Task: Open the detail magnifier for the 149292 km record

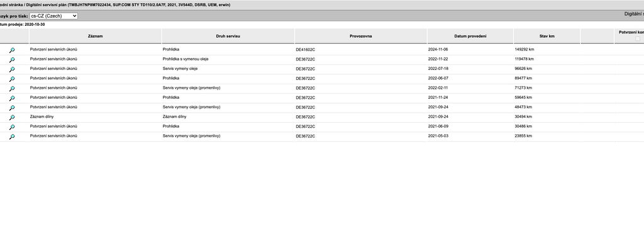Action: click(x=12, y=50)
